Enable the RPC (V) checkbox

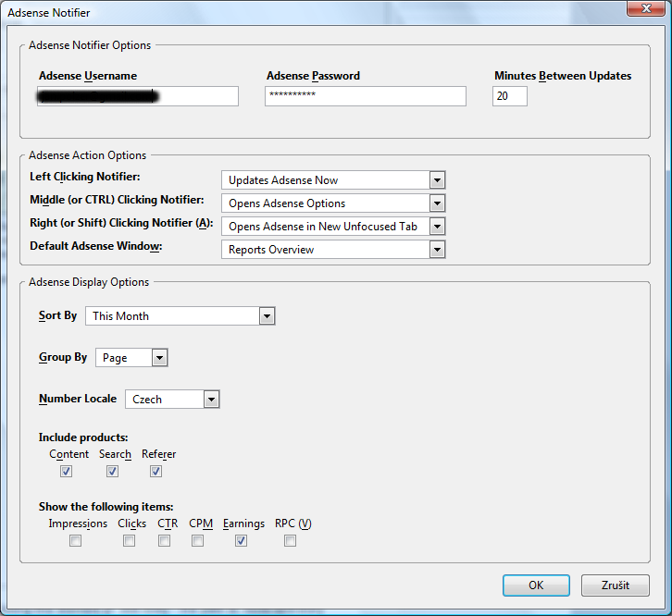[290, 540]
